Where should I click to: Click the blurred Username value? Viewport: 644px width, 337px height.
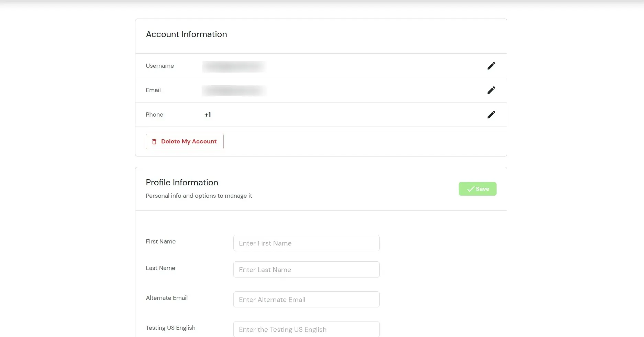[x=234, y=66]
